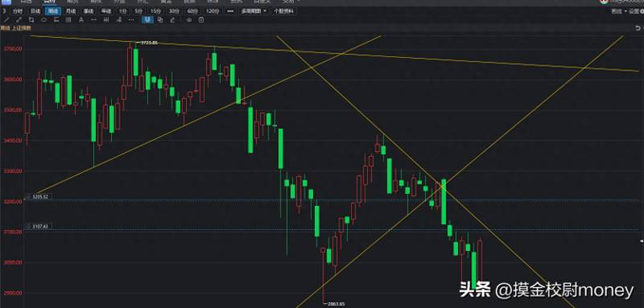Screen dimensions: 644x308
Task: Select the line segment drawing tool
Action: pyautogui.click(x=18, y=19)
